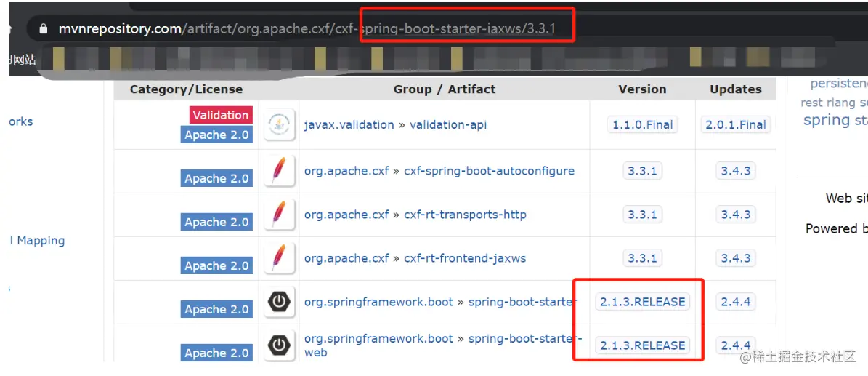Click the power icon beside spring-boot-starter row

click(x=278, y=303)
